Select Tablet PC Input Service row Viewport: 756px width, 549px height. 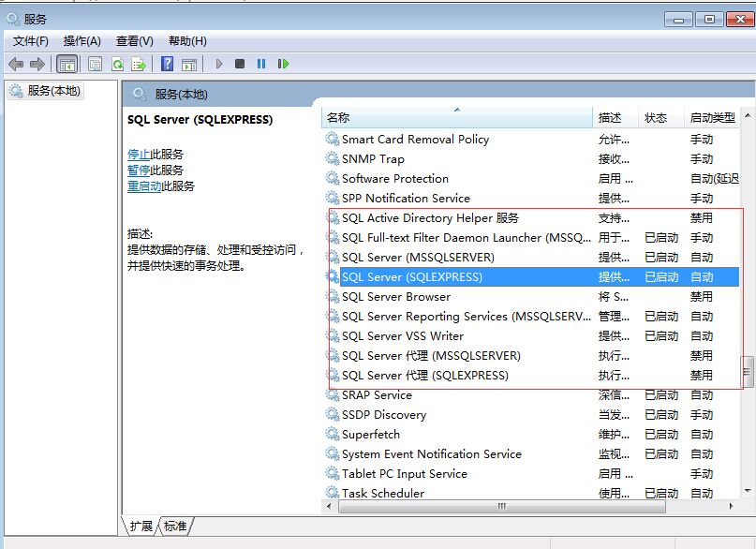coord(530,474)
